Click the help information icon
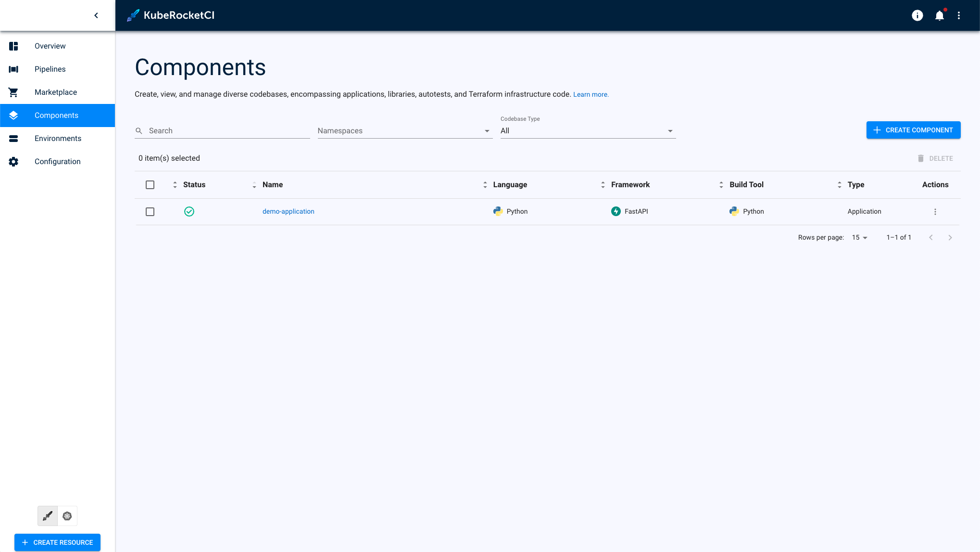Screen dimensions: 980x552 pos(917,15)
